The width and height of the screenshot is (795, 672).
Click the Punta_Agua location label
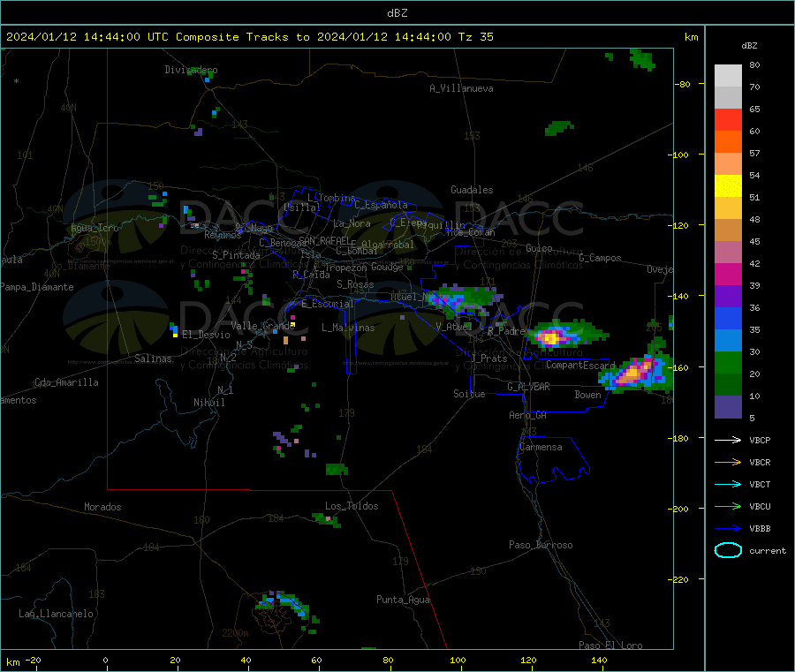click(x=403, y=600)
